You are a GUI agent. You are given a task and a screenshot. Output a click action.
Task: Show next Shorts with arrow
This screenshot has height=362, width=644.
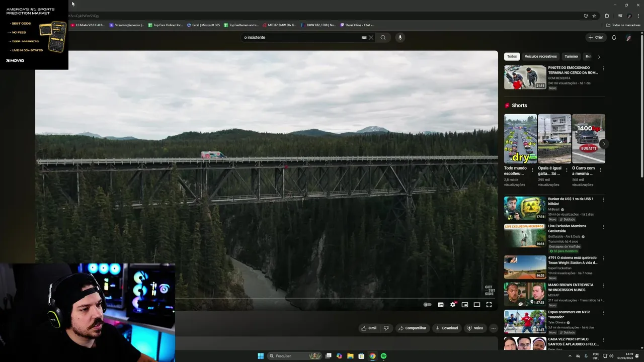(x=604, y=144)
